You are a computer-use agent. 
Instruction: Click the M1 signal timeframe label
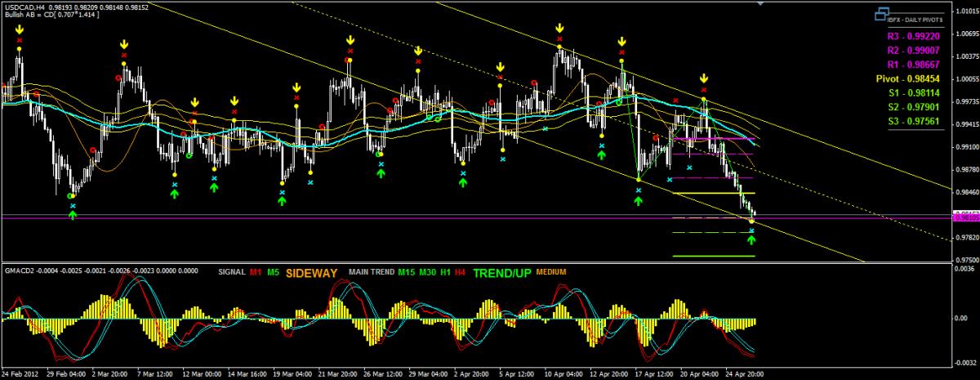256,271
